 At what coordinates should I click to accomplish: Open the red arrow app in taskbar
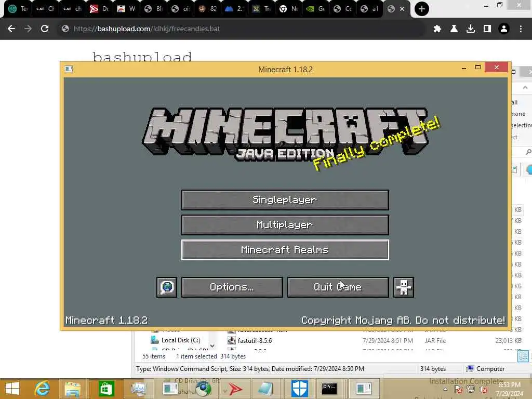[x=235, y=389]
